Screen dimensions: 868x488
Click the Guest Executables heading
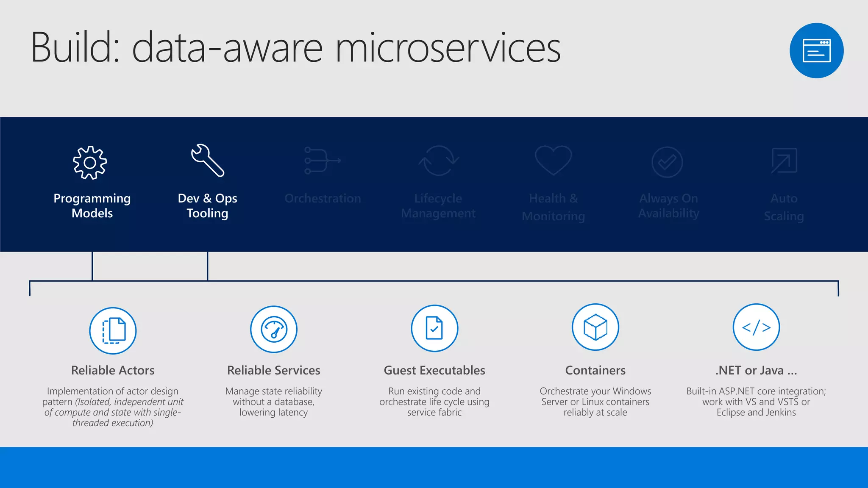click(x=434, y=370)
